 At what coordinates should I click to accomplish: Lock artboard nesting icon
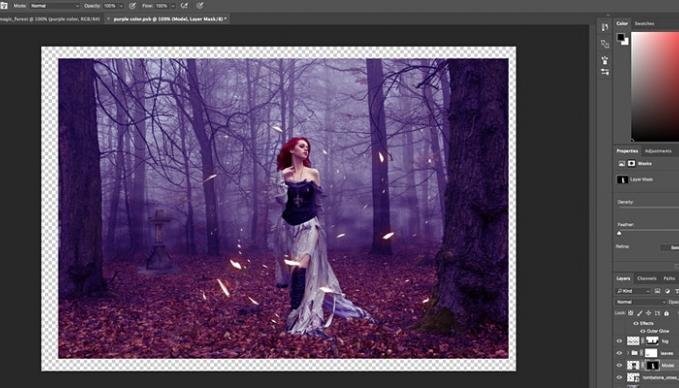[x=657, y=313]
